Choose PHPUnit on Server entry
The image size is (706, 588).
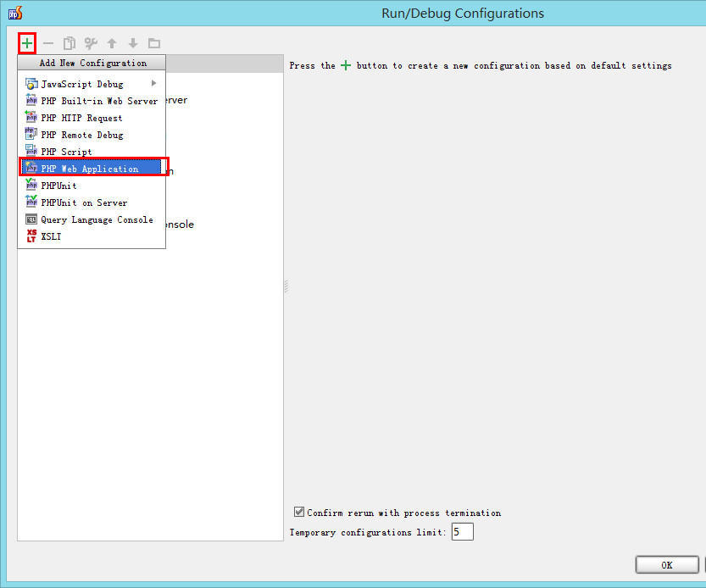coord(92,202)
